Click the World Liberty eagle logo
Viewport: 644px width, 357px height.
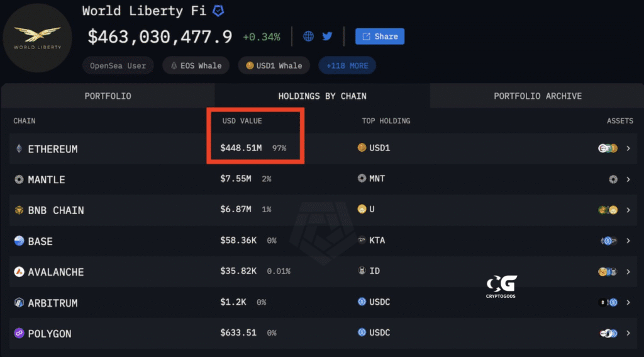pos(37,38)
